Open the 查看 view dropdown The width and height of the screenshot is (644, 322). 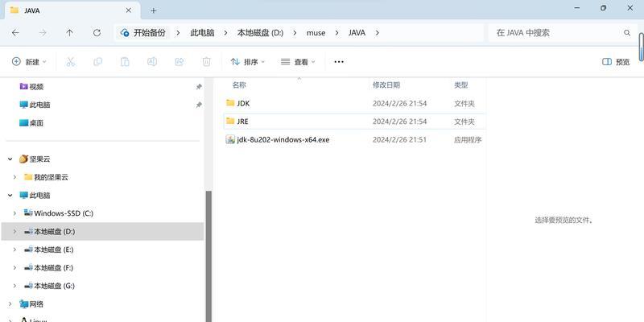point(298,62)
